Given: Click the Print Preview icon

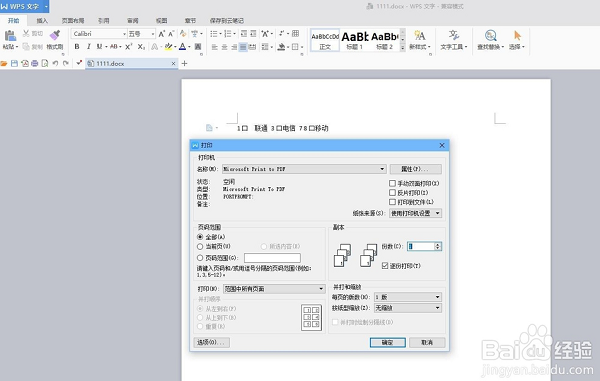Looking at the screenshot, I should point(45,64).
